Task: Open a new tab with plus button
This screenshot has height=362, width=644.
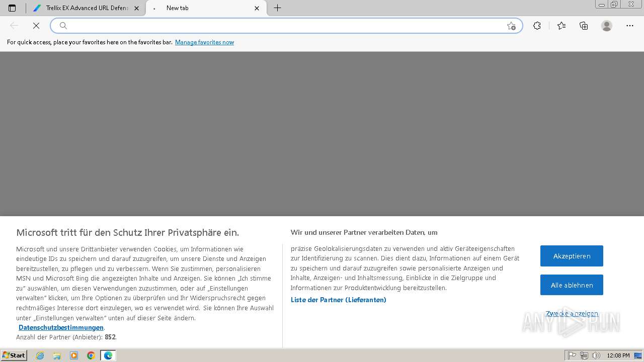Action: click(277, 8)
